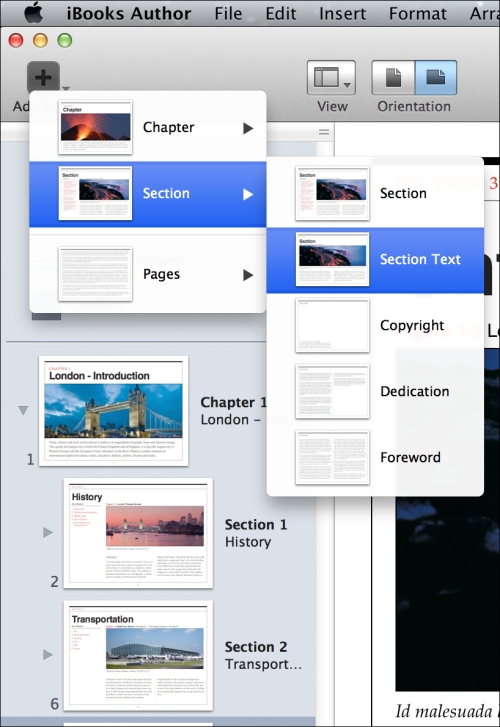The width and height of the screenshot is (500, 727).
Task: Select the Transportation section thumbnail
Action: point(138,656)
